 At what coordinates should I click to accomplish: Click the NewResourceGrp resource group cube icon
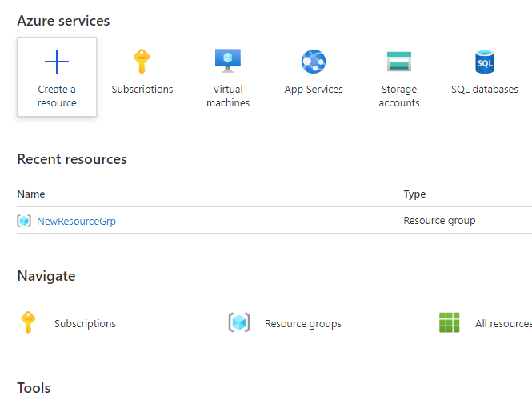pos(24,221)
